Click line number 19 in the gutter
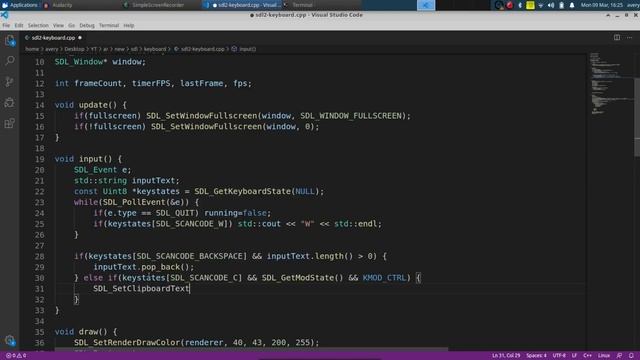 [40, 159]
